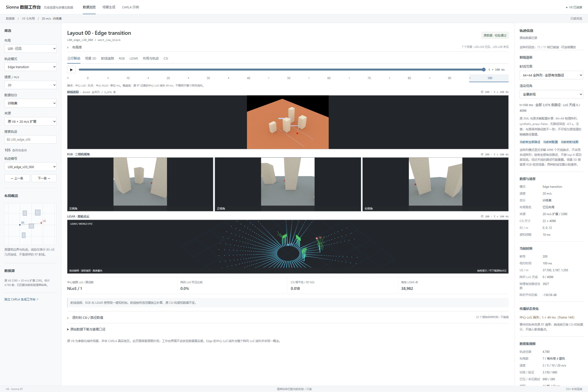Select the 左视角 RGB camera thumbnail
588x392 pixels.
coord(140,184)
